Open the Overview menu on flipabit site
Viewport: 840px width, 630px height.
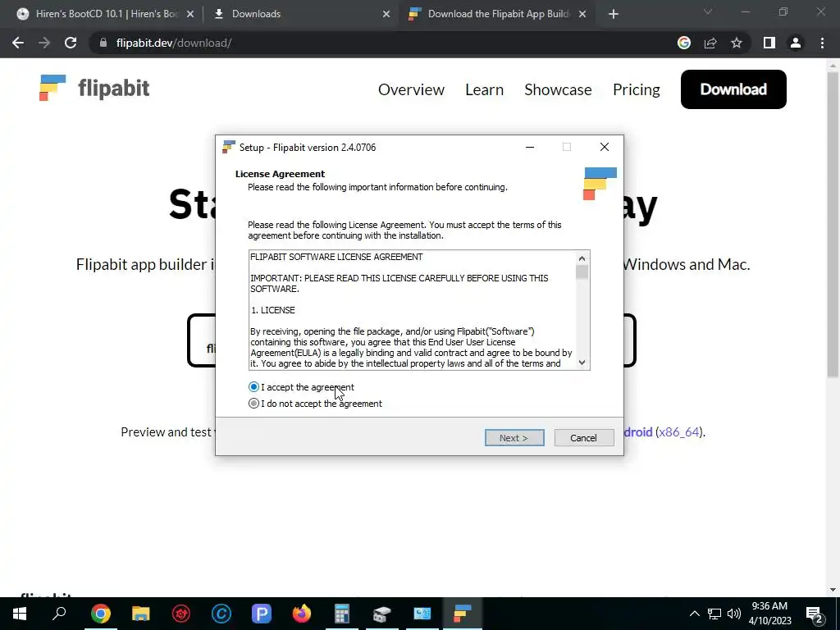[411, 89]
